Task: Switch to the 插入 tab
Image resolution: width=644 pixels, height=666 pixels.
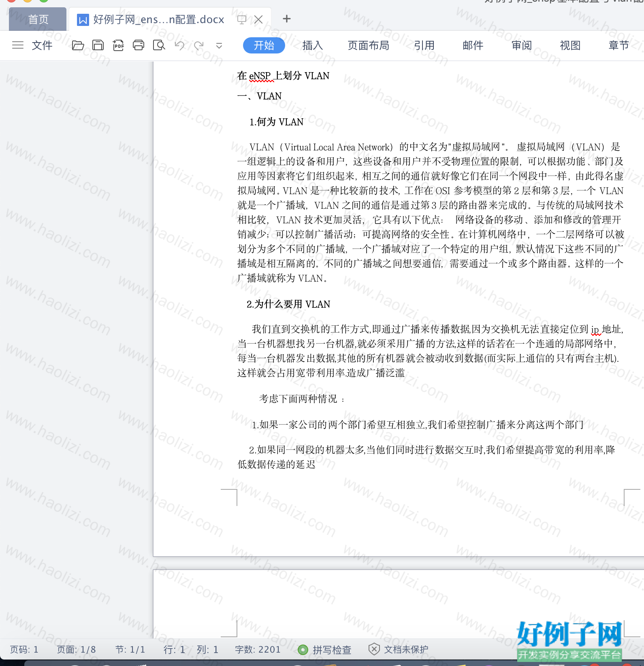Action: 313,45
